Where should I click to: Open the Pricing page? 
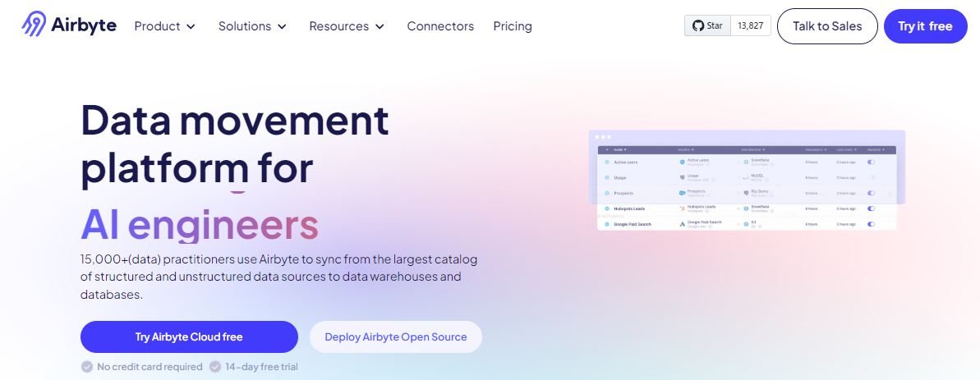pos(513,26)
